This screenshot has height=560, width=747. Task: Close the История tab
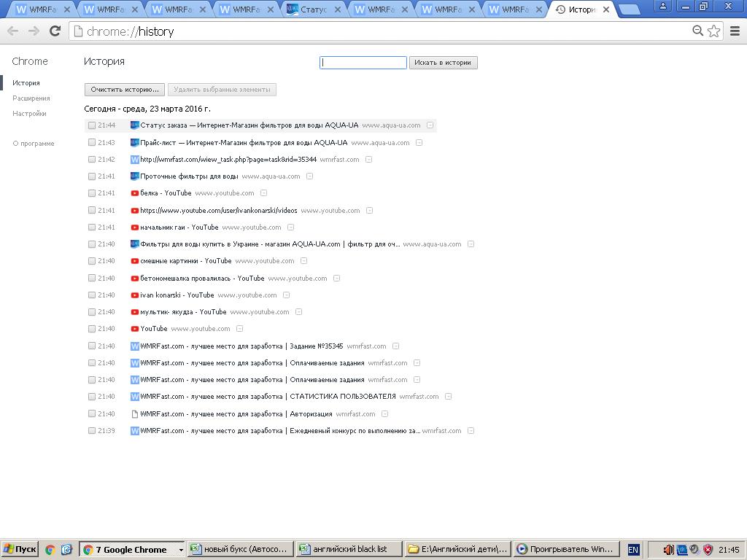tap(606, 9)
